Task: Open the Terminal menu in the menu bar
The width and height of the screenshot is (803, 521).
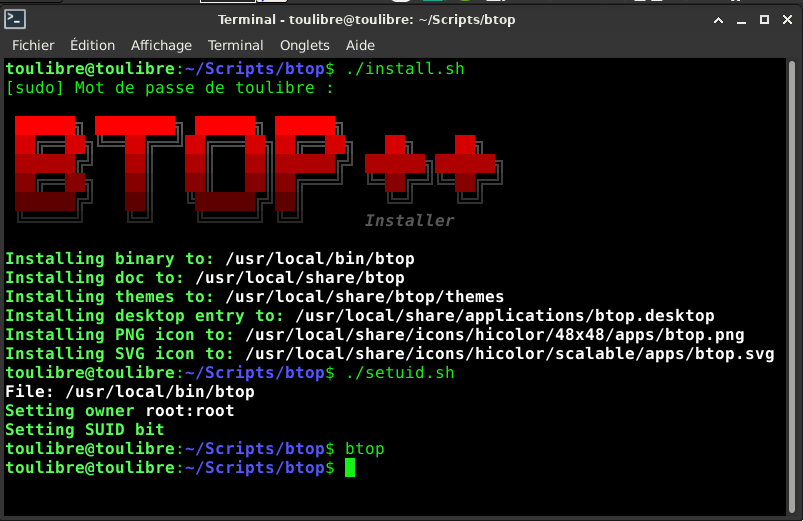Action: point(235,45)
